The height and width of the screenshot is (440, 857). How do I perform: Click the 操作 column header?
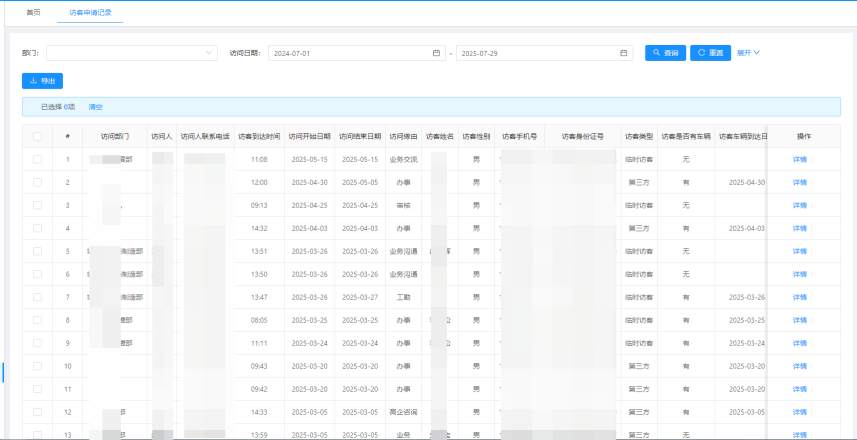pos(804,137)
